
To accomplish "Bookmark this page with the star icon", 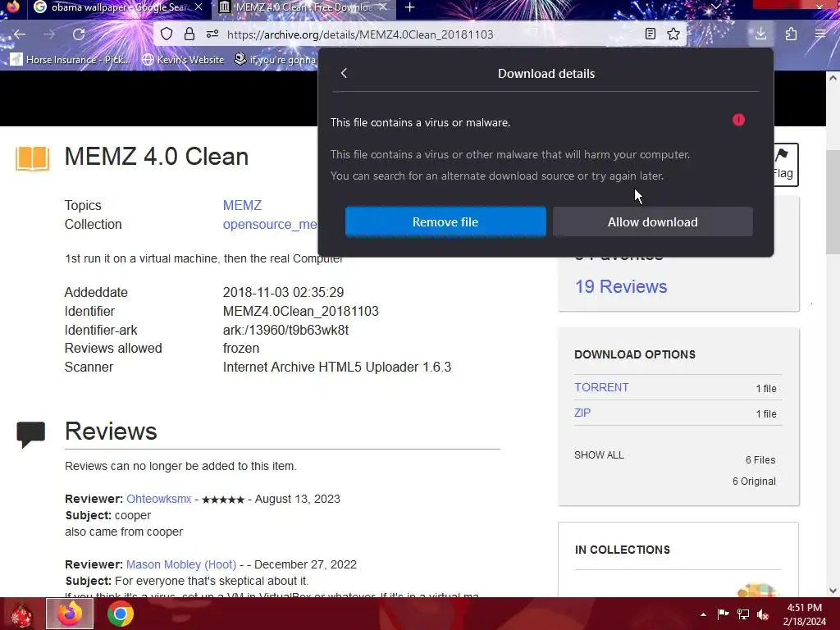I will [x=673, y=34].
